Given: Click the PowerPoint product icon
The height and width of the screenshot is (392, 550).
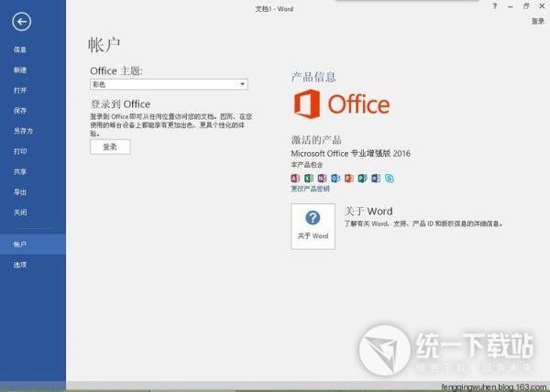Looking at the screenshot, I should pyautogui.click(x=348, y=179).
